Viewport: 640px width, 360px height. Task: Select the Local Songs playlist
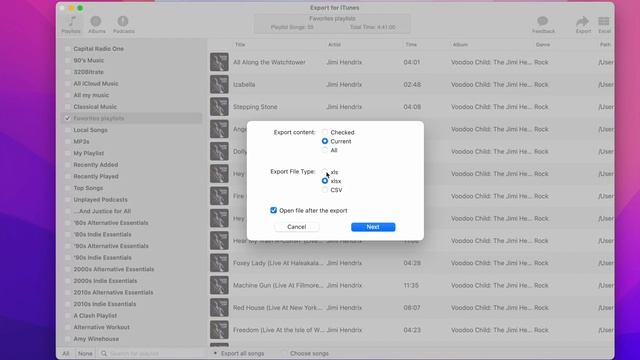pos(91,130)
